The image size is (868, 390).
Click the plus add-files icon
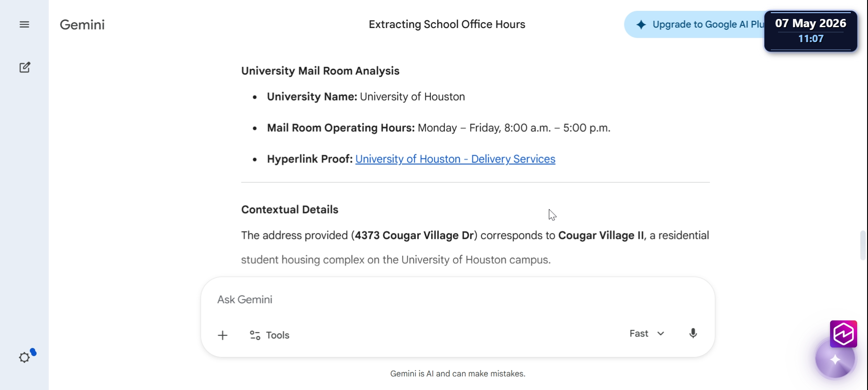(x=222, y=335)
